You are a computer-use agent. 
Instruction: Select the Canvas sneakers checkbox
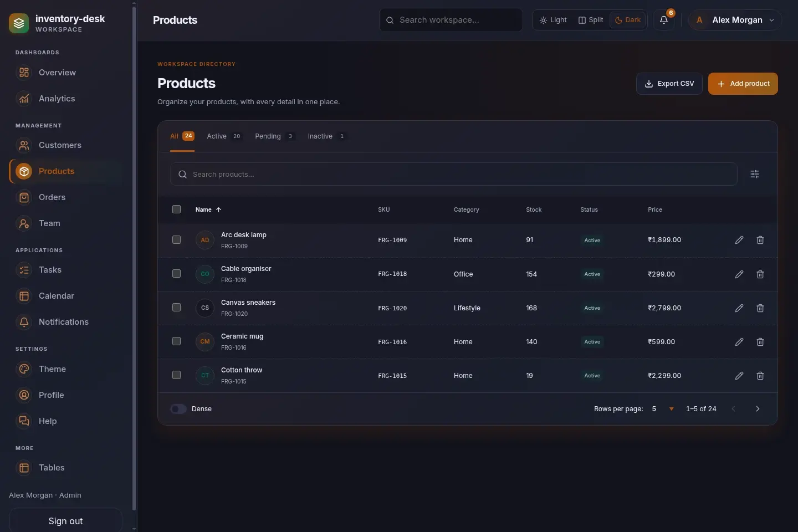(176, 308)
